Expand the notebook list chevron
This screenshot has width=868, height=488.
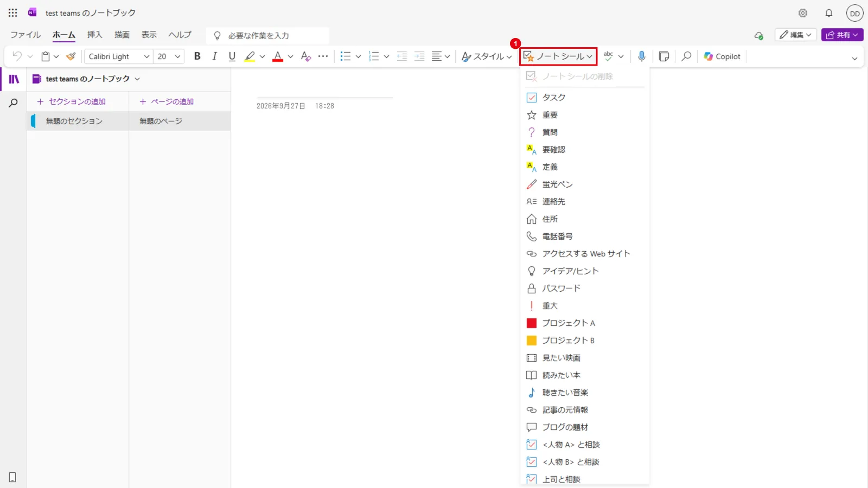coord(137,79)
